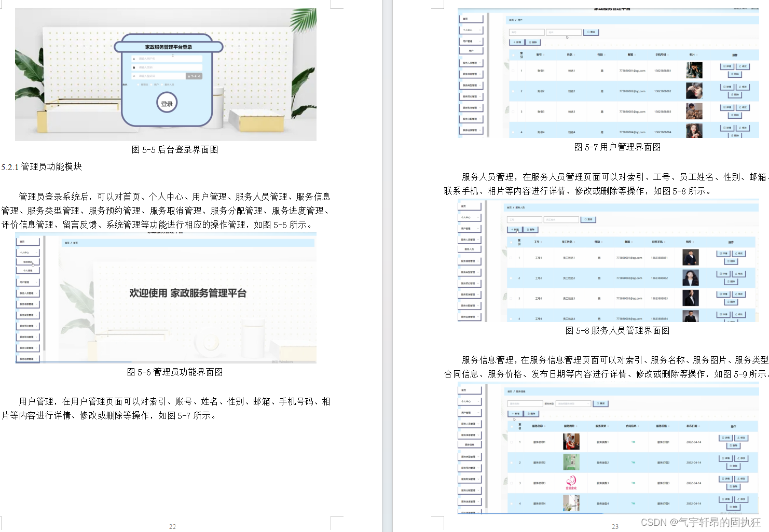This screenshot has height=532, width=769.
Task: Click the 新增 button in figure 5-9
Action: pos(515,414)
